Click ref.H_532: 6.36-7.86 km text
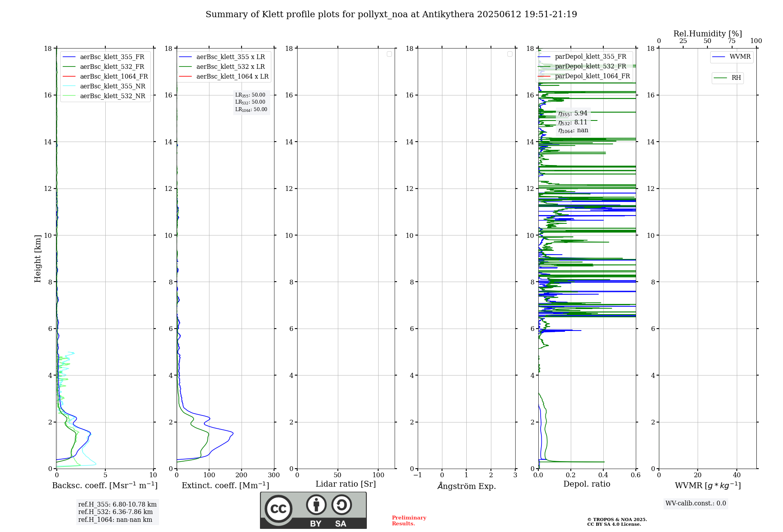This screenshot has width=783, height=532. coord(115,512)
